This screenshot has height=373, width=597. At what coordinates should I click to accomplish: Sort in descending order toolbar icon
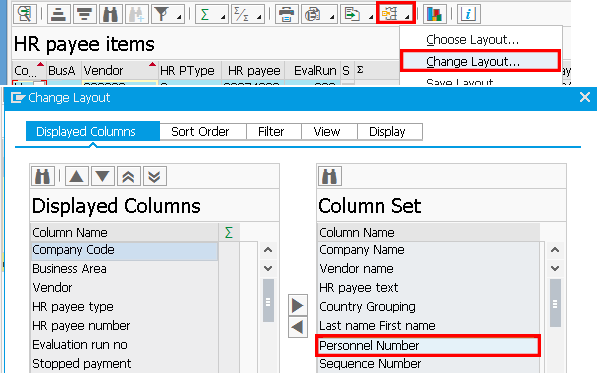click(x=84, y=14)
